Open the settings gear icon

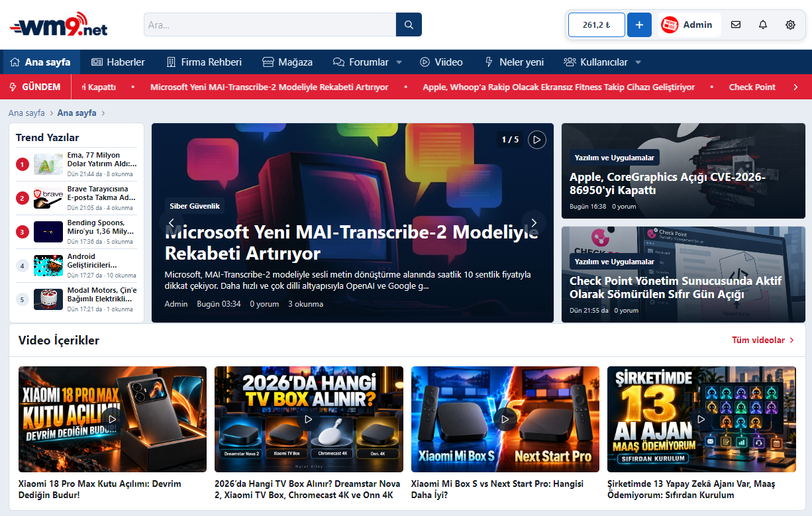(790, 25)
